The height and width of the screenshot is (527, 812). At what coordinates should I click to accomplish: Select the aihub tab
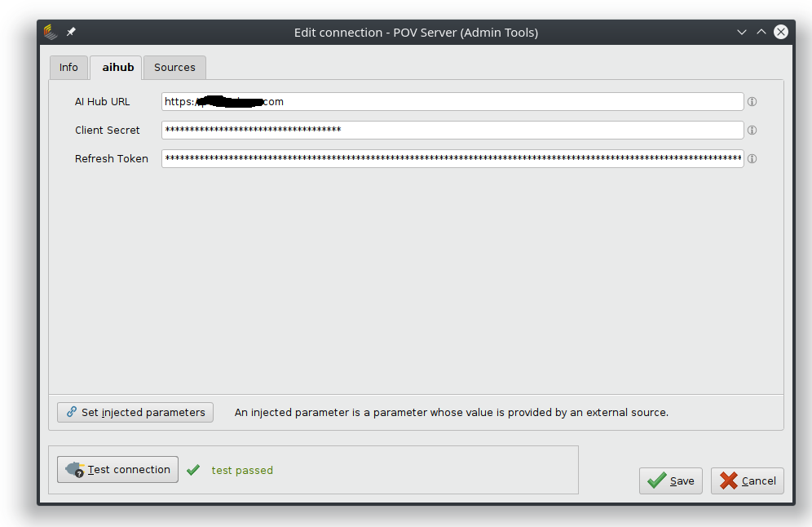pyautogui.click(x=116, y=68)
